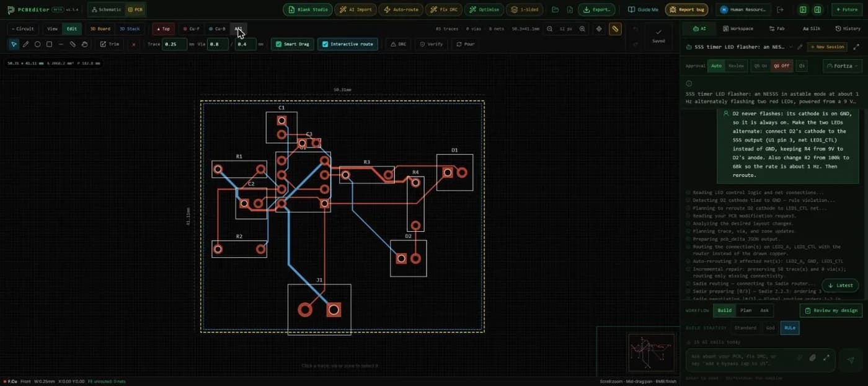This screenshot has width=868, height=386.
Task: Attach a file with paperclip icon
Action: pyautogui.click(x=812, y=357)
